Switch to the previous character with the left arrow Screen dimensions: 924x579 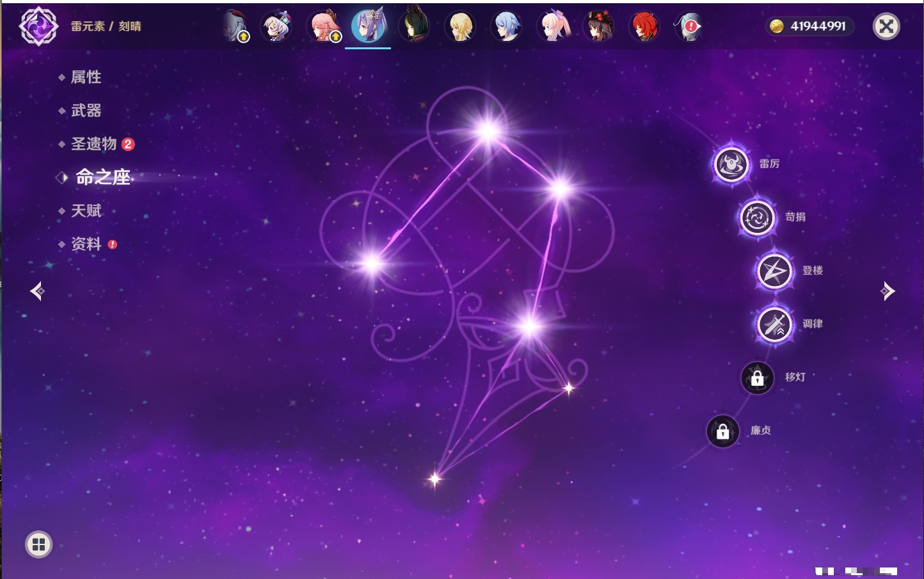tap(38, 291)
